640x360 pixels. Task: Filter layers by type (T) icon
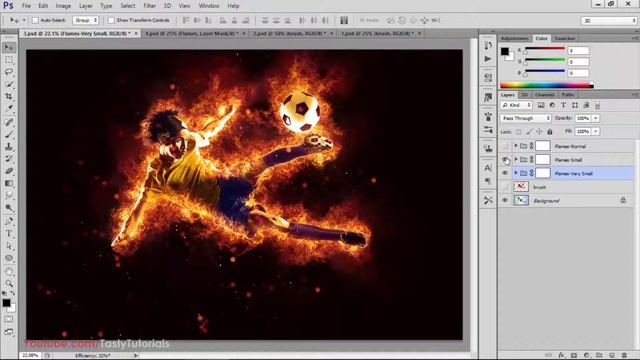coord(563,105)
